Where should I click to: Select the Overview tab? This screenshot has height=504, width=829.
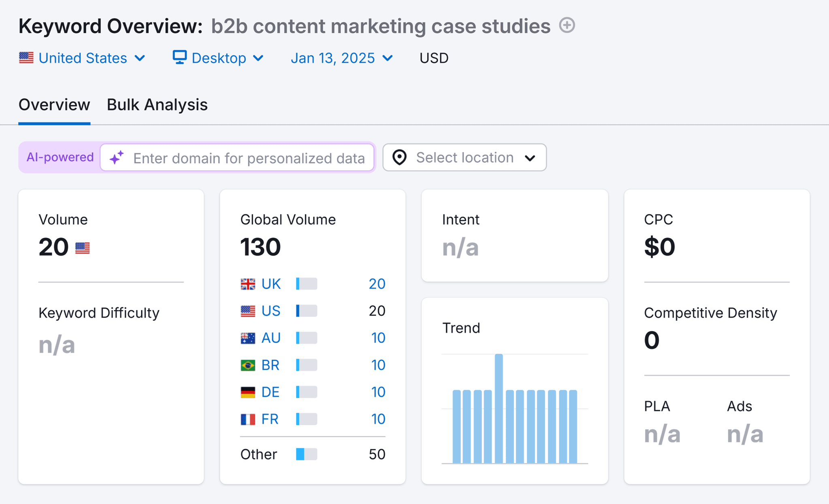click(54, 105)
